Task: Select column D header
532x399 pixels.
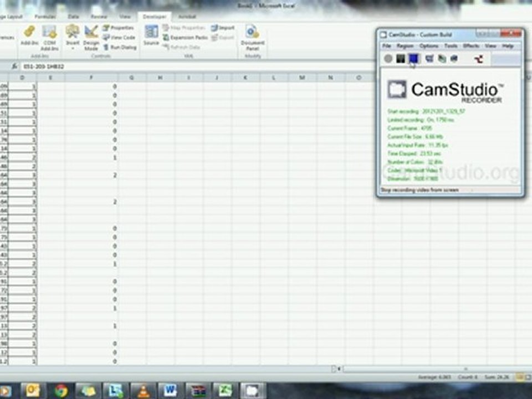Action: click(x=22, y=78)
